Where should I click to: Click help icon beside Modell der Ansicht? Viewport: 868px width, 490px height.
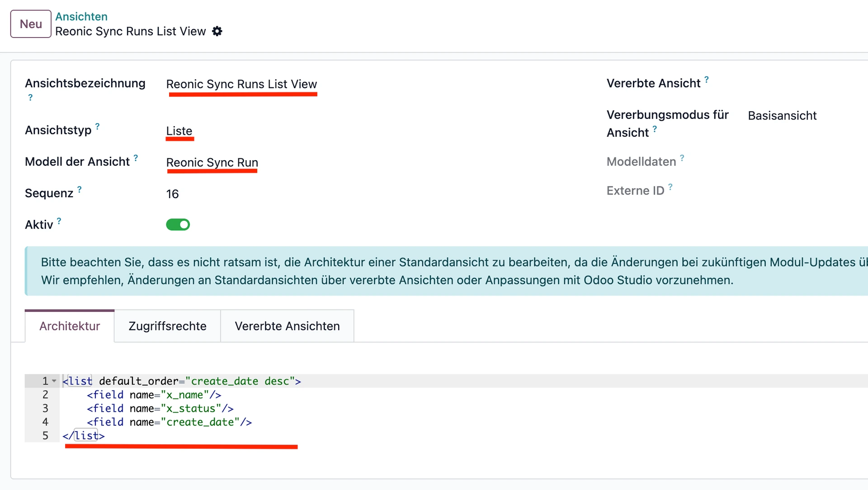(x=136, y=158)
